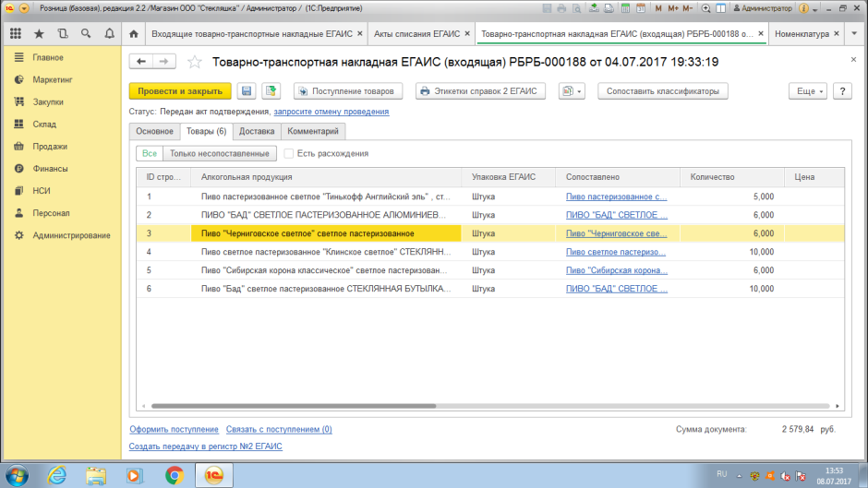
Task: Launch Chrome from taskbar
Action: tap(175, 475)
